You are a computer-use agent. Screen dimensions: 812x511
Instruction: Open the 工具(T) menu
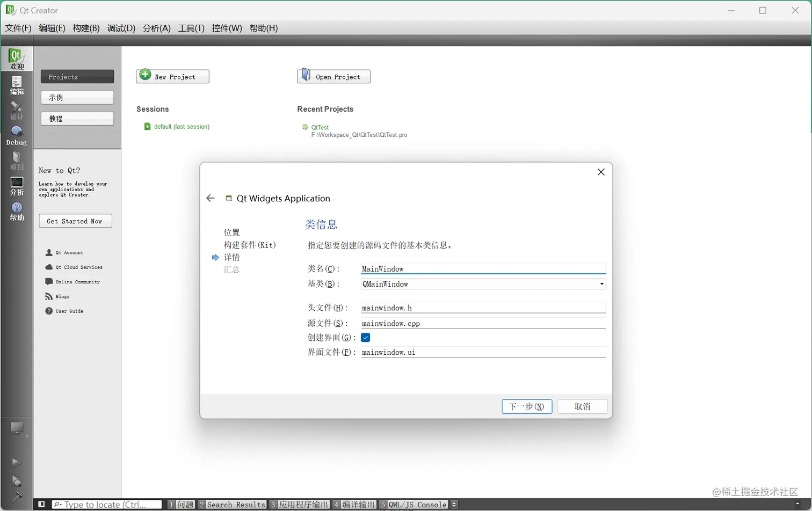click(191, 28)
